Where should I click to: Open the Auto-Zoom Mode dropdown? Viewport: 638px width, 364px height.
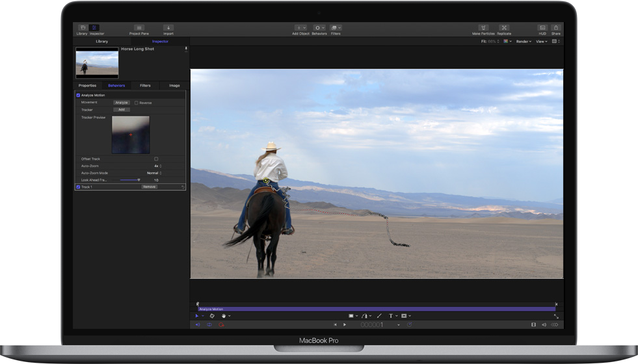tap(154, 173)
